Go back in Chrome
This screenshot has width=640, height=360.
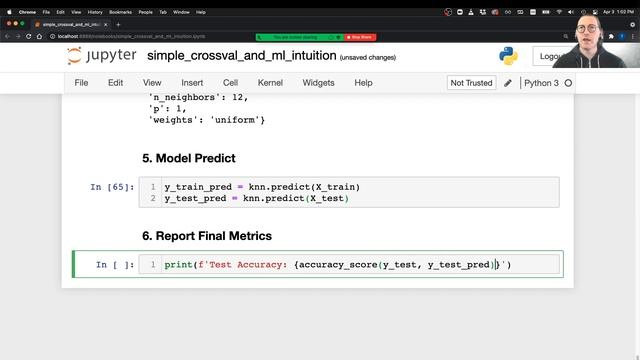click(x=7, y=36)
